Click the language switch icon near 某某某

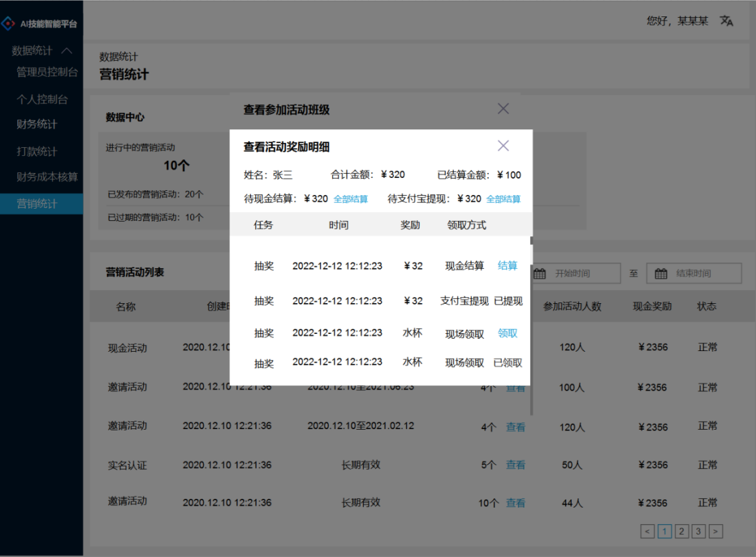[726, 21]
